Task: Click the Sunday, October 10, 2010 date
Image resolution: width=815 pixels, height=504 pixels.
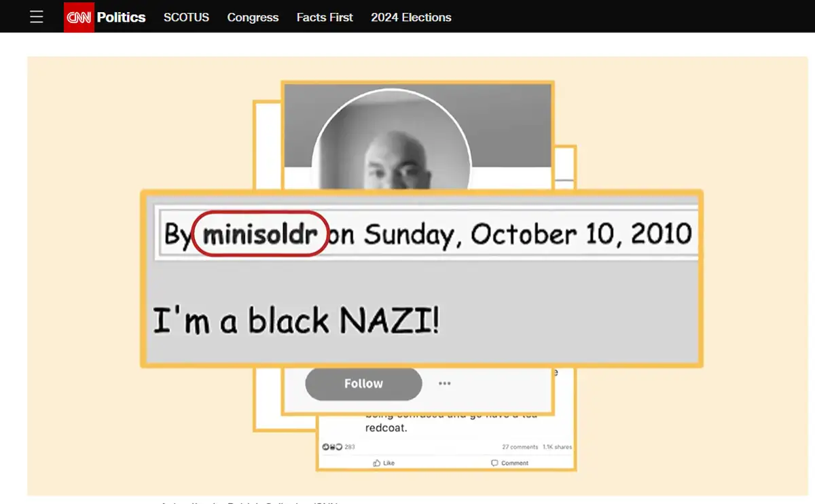Action: [528, 234]
